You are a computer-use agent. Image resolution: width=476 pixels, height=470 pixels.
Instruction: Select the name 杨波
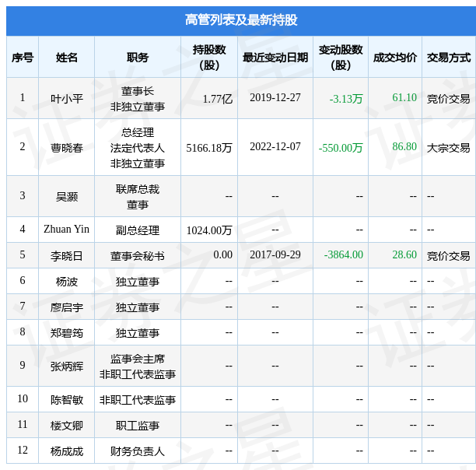tap(66, 282)
